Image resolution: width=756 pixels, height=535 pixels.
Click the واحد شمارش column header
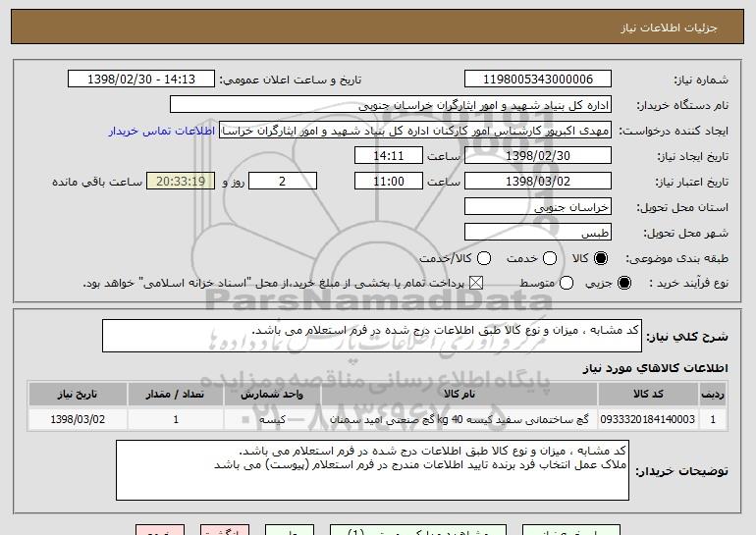[272, 395]
